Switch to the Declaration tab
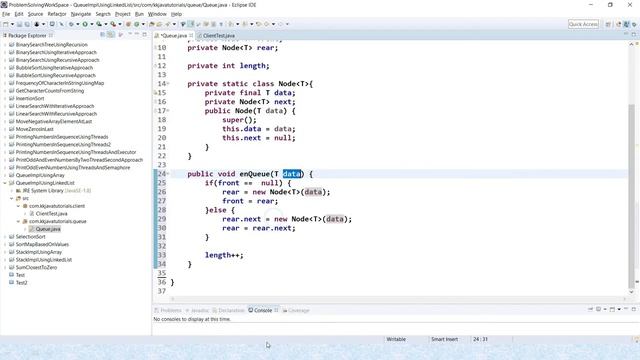Viewport: 640px width, 360px height. coord(229,310)
